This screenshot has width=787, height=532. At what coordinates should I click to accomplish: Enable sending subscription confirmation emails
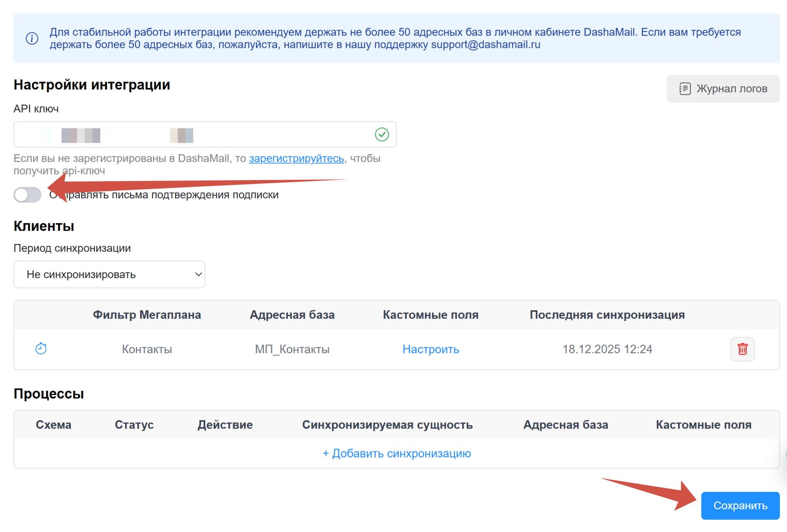[x=28, y=195]
